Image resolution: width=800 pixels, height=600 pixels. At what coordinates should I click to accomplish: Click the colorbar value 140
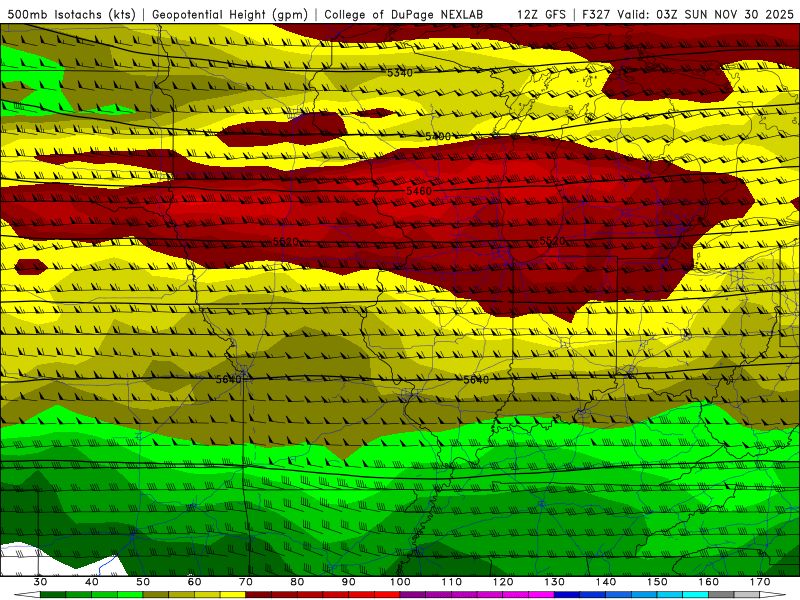pos(606,582)
